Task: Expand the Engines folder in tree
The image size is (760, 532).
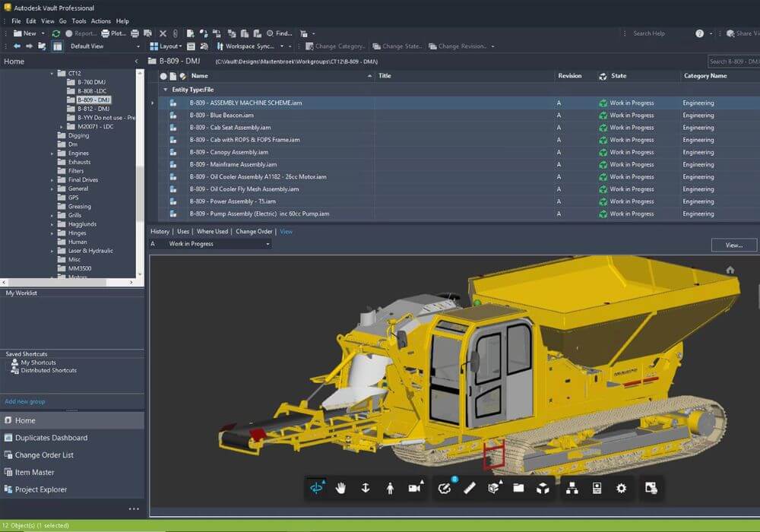Action: click(52, 154)
